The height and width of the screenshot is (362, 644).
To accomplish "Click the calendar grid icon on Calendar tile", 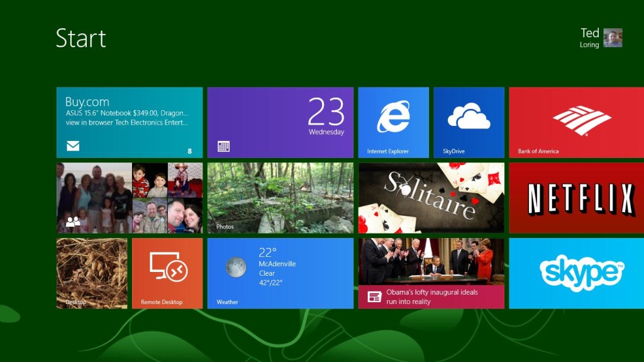I will pyautogui.click(x=223, y=147).
